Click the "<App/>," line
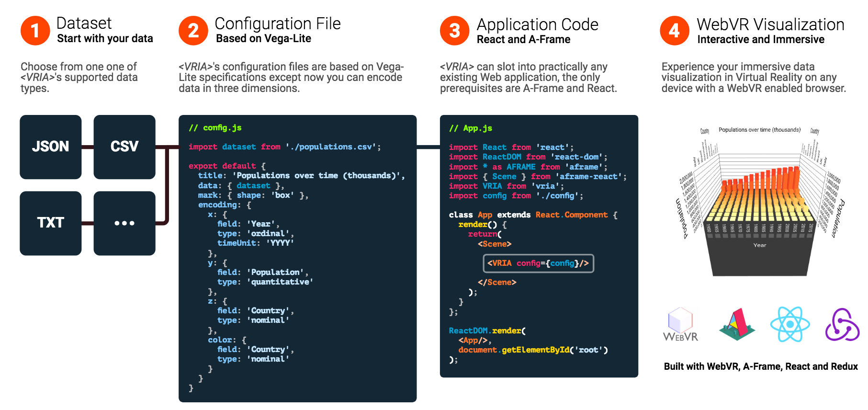Screen dimensions: 868x410 pos(475,341)
